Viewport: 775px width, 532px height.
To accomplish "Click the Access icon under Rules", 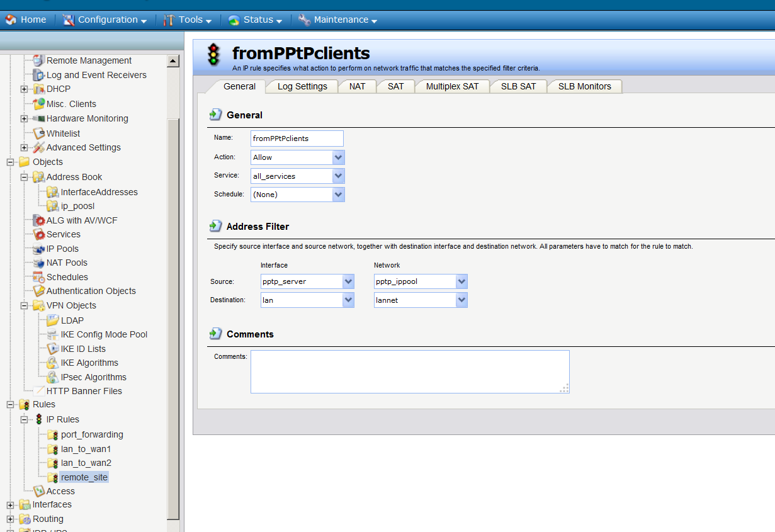I will click(x=38, y=491).
